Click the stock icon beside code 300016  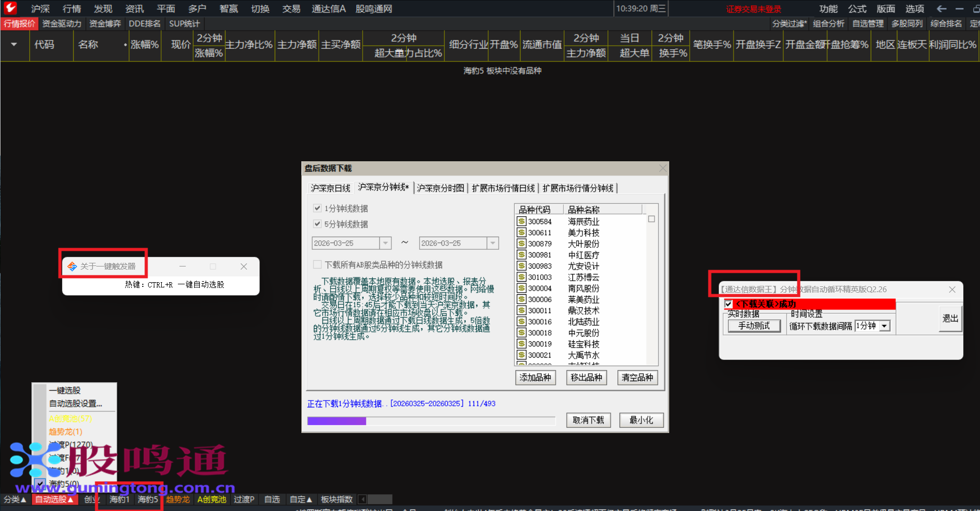[x=522, y=321]
